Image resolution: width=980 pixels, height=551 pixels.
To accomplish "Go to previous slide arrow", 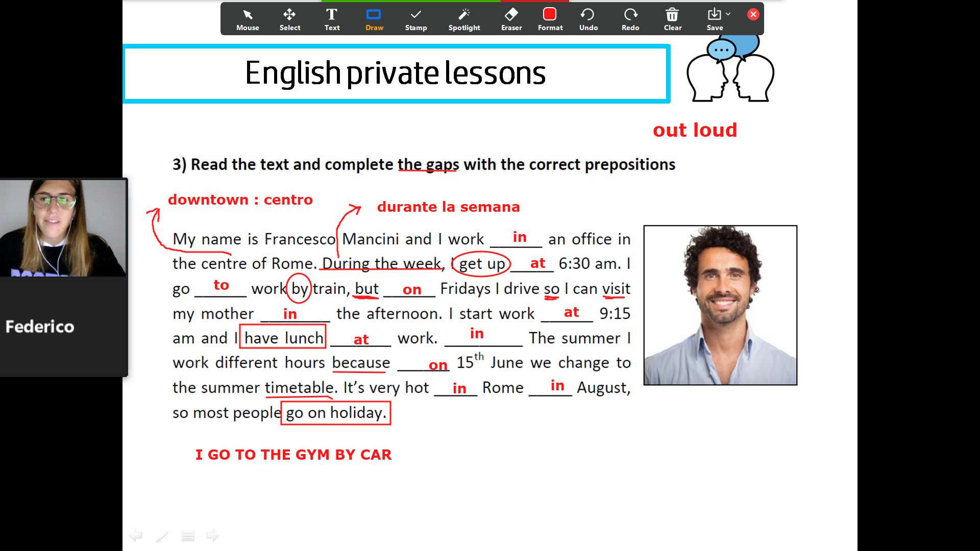I will click(x=136, y=536).
